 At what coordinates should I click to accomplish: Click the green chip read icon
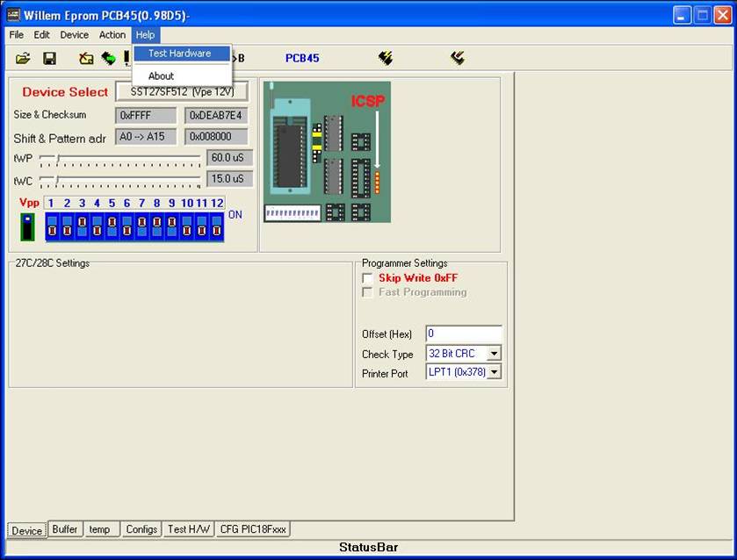(109, 58)
